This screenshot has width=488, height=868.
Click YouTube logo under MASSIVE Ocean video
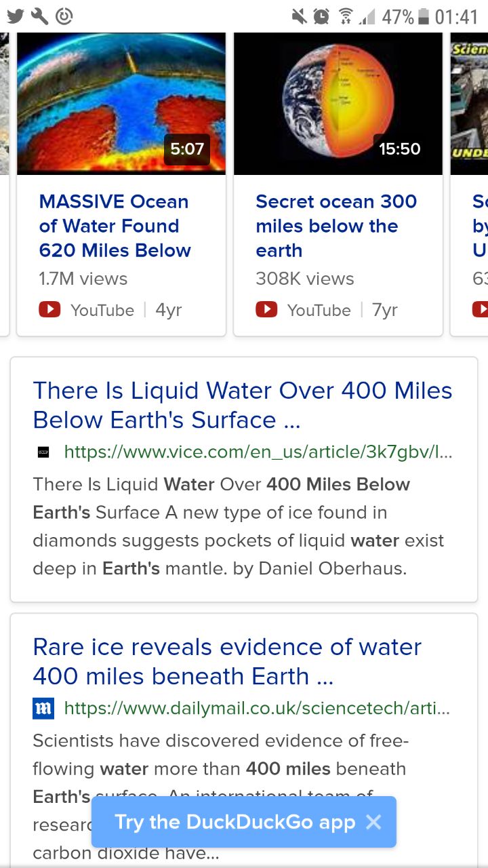pyautogui.click(x=49, y=310)
